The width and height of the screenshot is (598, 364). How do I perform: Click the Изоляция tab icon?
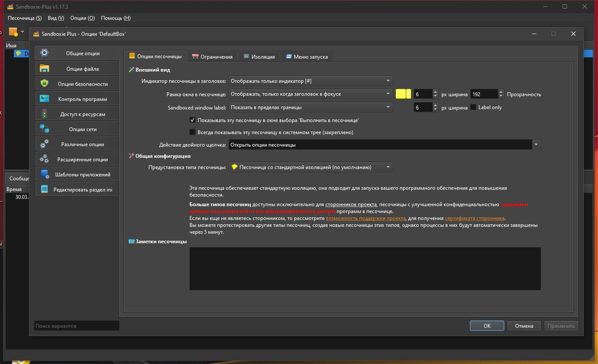click(246, 56)
